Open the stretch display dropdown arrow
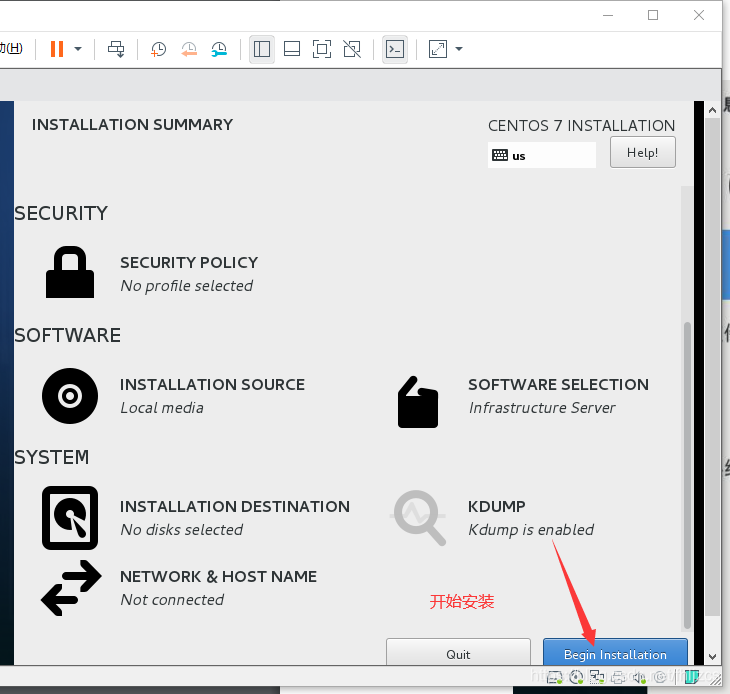 pos(459,49)
